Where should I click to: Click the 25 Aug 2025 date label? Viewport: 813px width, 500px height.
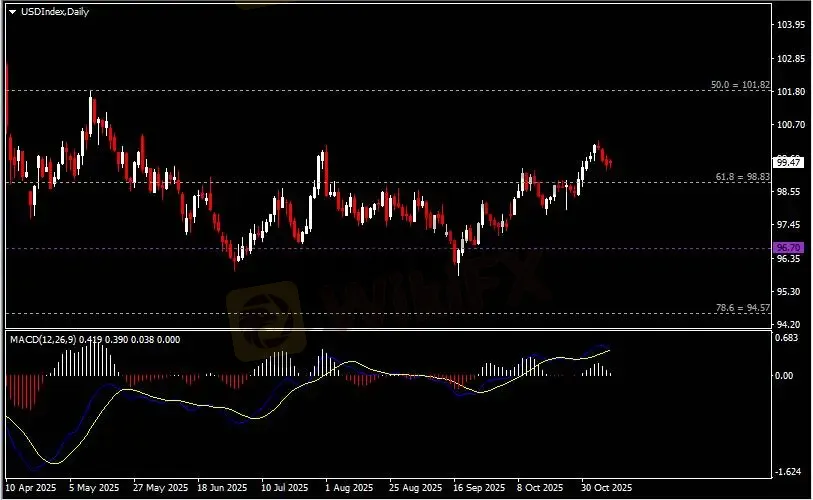(x=415, y=488)
